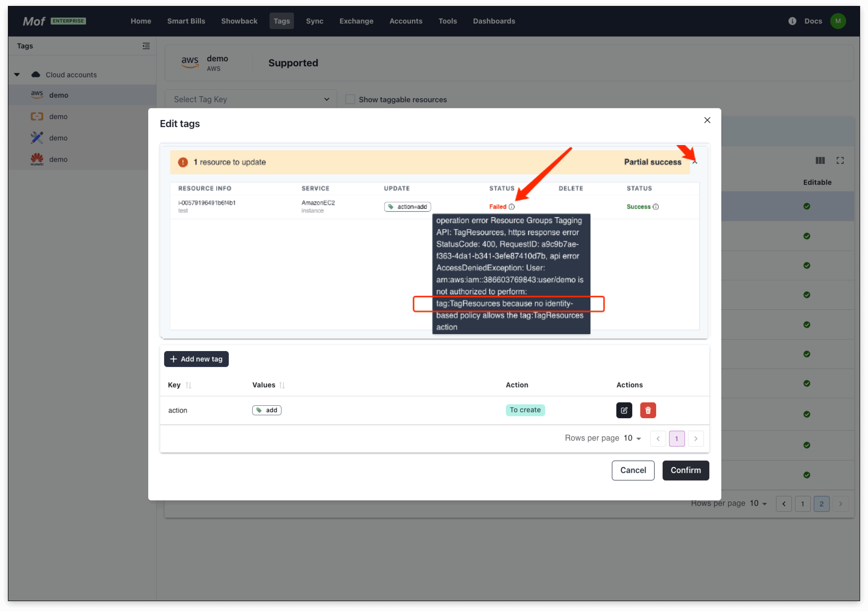Open Select Tag Key dropdown

point(251,99)
